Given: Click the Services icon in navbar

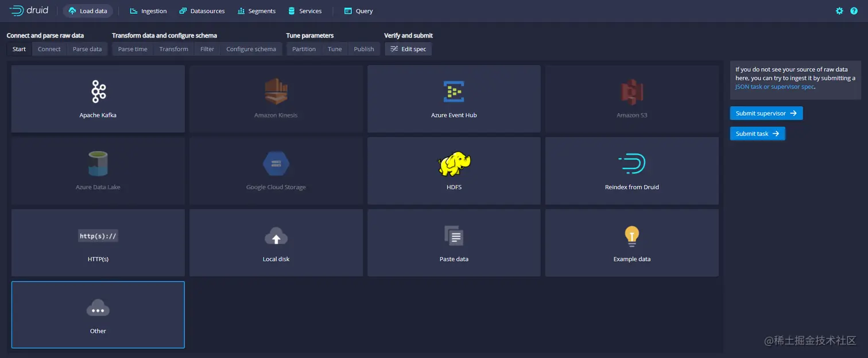Looking at the screenshot, I should tap(292, 11).
